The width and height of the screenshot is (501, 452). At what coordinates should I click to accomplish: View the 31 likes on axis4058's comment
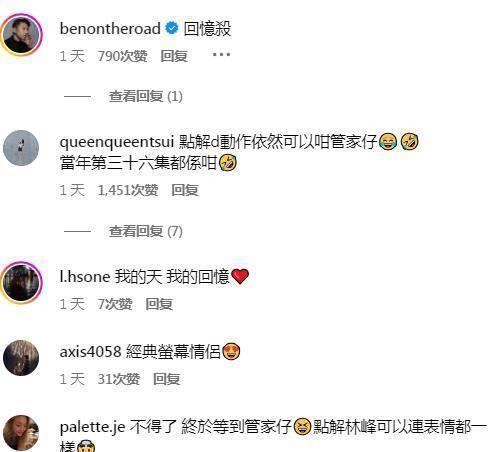[x=118, y=379]
